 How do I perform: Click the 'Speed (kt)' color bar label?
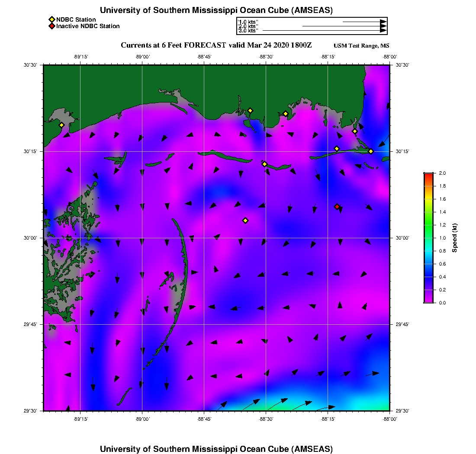pyautogui.click(x=455, y=238)
